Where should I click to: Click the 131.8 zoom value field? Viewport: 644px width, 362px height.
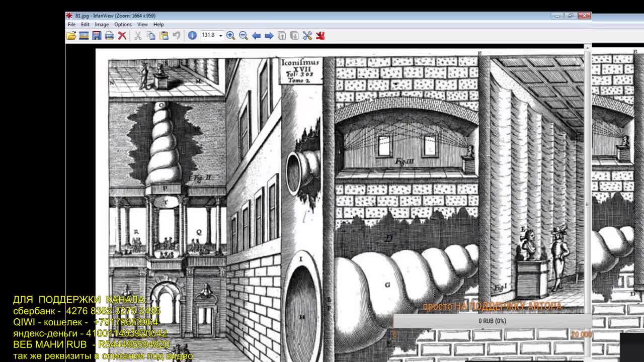(208, 35)
